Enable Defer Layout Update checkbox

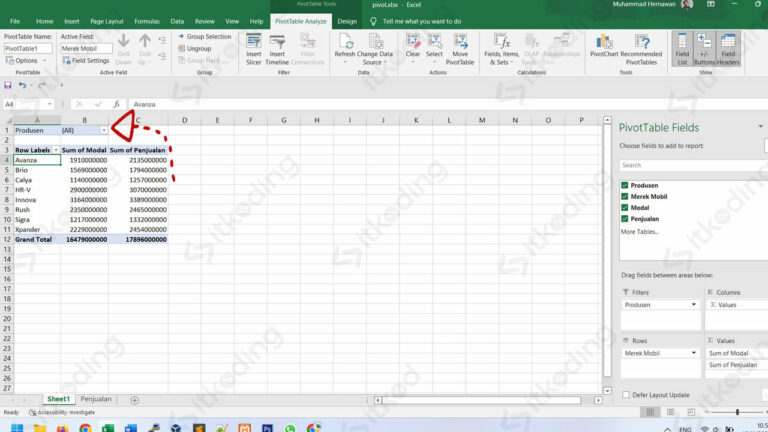(x=626, y=395)
